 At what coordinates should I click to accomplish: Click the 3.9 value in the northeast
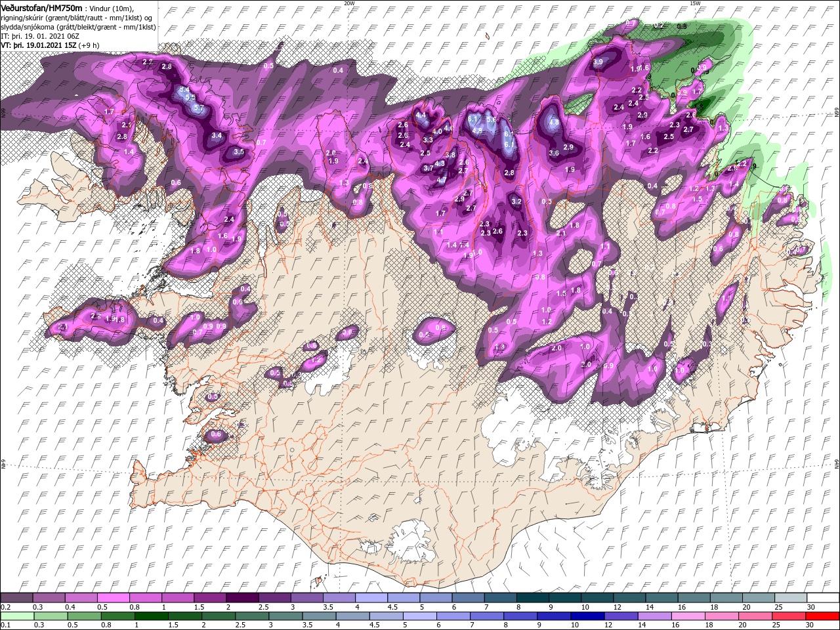coord(598,62)
